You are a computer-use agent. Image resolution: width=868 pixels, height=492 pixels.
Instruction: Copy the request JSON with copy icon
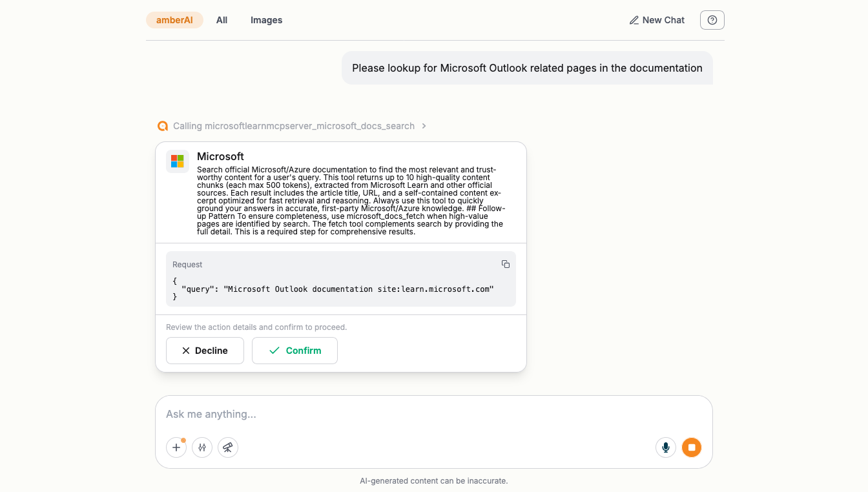tap(506, 264)
